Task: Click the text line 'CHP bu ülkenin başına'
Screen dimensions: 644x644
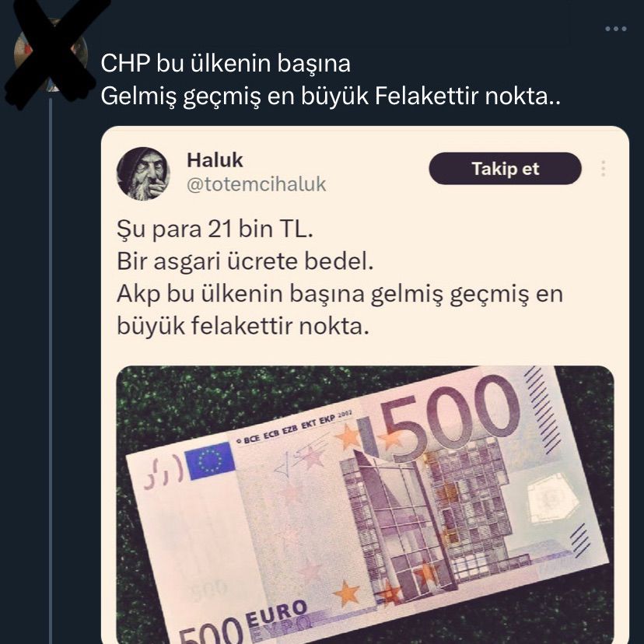Action: point(226,64)
